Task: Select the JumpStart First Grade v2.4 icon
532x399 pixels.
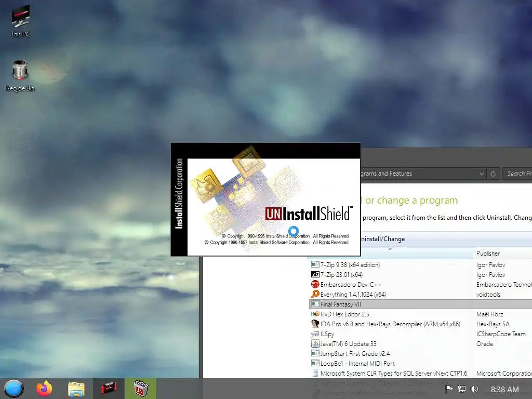Action: [315, 353]
